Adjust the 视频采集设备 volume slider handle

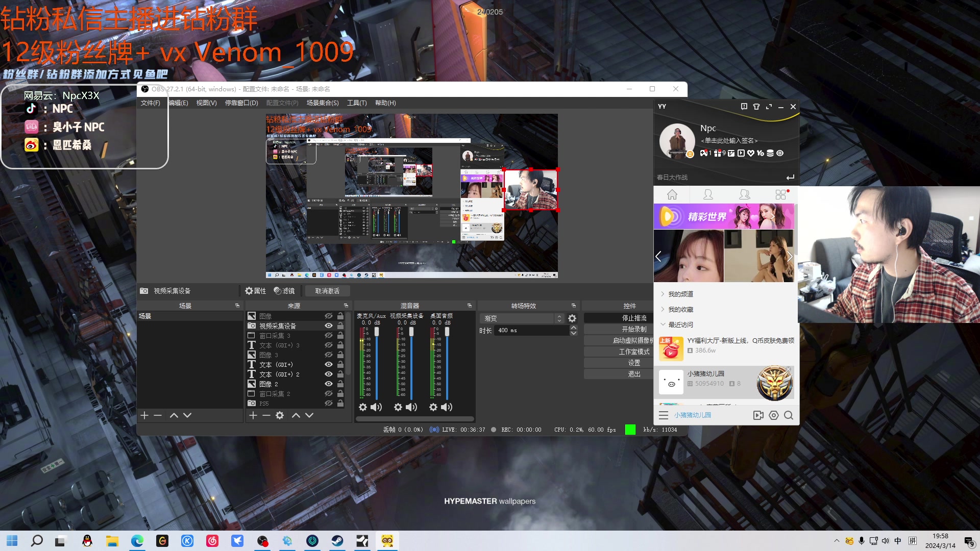pos(411,332)
